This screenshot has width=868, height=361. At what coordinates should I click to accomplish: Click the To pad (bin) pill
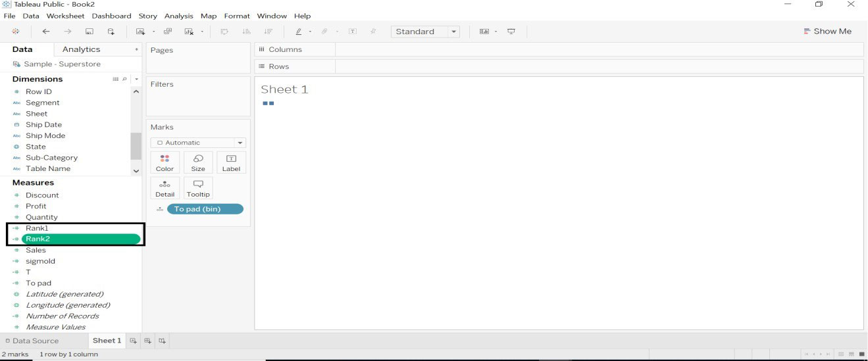coord(205,209)
